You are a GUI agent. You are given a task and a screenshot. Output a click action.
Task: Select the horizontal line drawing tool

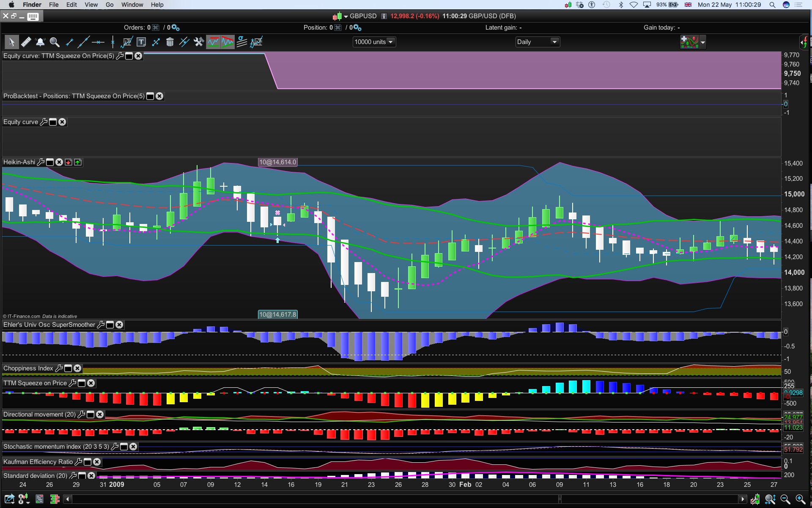click(x=98, y=42)
